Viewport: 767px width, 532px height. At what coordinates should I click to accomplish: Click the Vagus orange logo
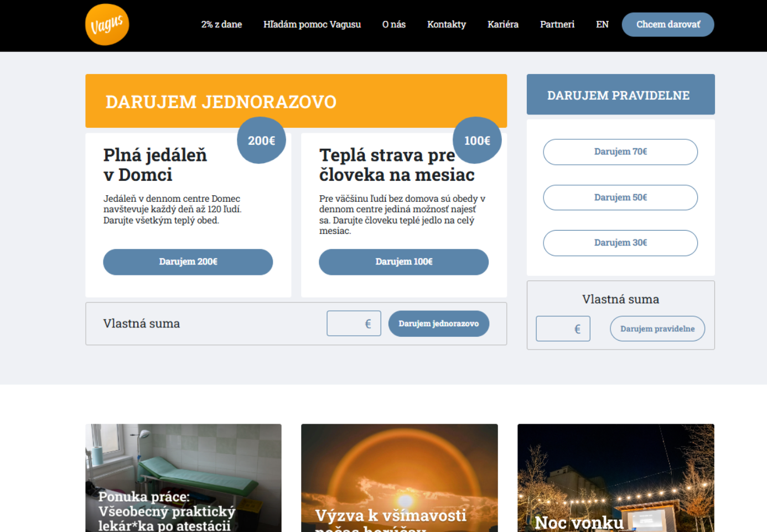pos(107,25)
